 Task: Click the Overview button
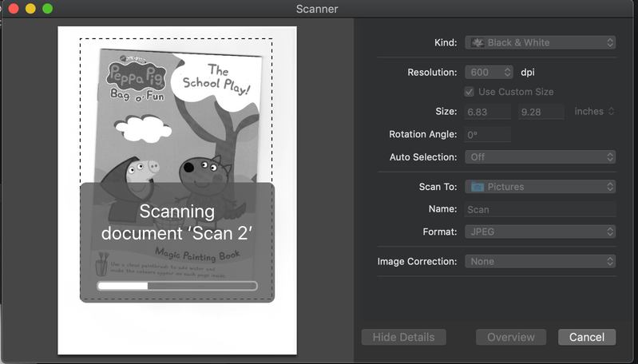pos(511,337)
